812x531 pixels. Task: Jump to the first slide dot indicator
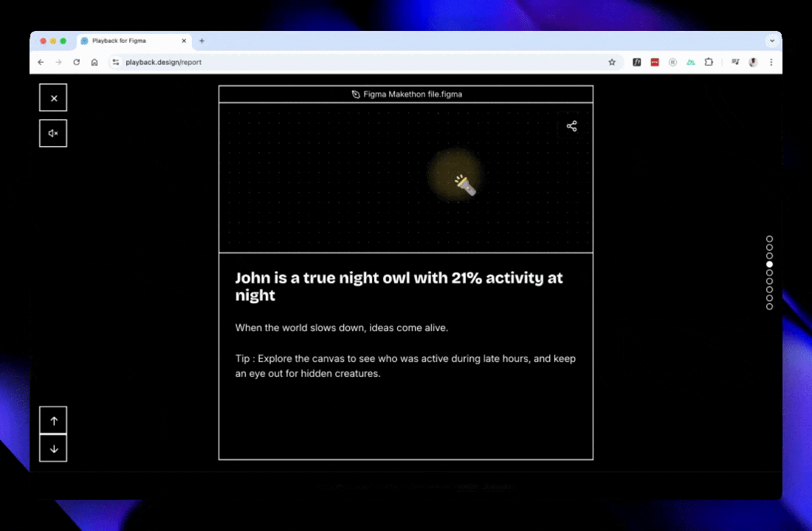coord(769,239)
